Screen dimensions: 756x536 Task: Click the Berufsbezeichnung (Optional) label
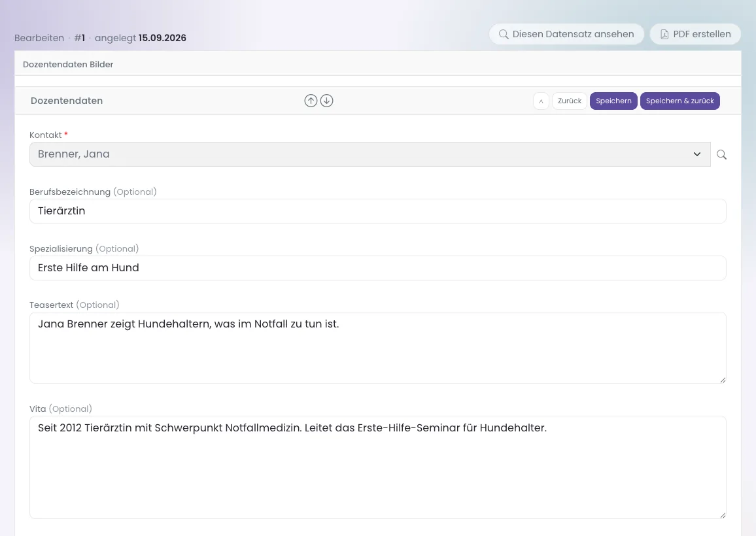click(93, 192)
